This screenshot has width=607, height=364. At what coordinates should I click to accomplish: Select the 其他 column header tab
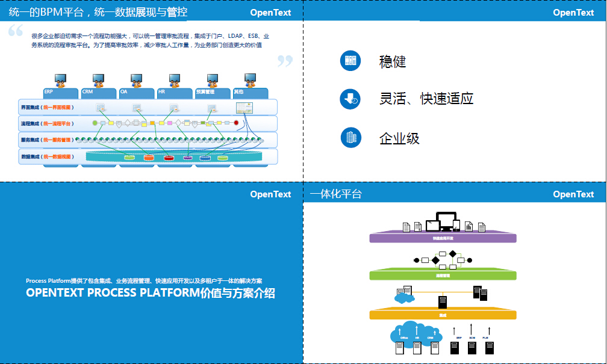point(251,93)
